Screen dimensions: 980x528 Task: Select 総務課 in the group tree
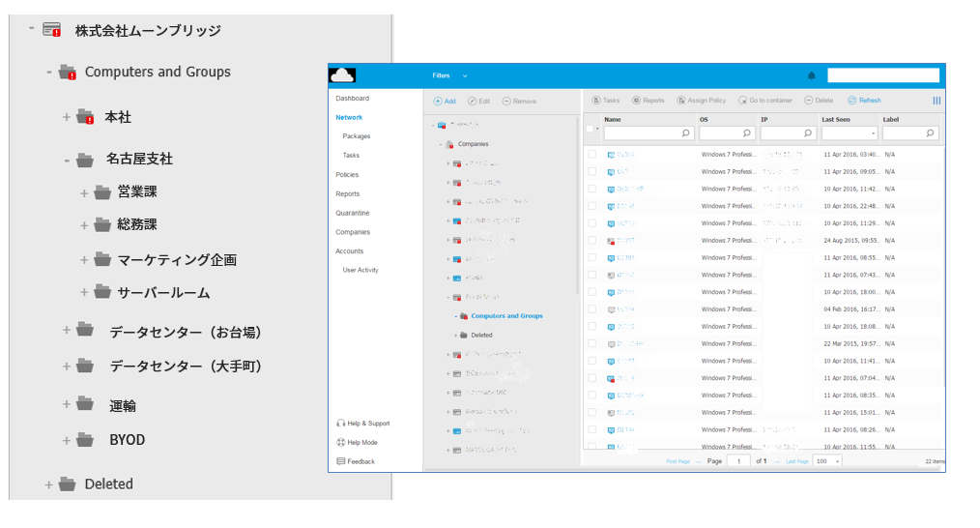(x=137, y=224)
